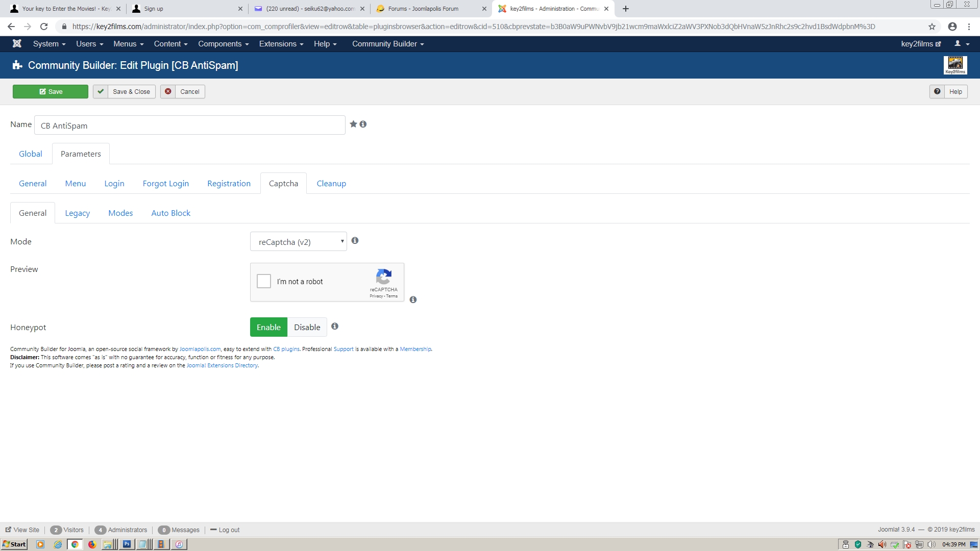Image resolution: width=980 pixels, height=551 pixels.
Task: Open the Registration tab
Action: [229, 183]
